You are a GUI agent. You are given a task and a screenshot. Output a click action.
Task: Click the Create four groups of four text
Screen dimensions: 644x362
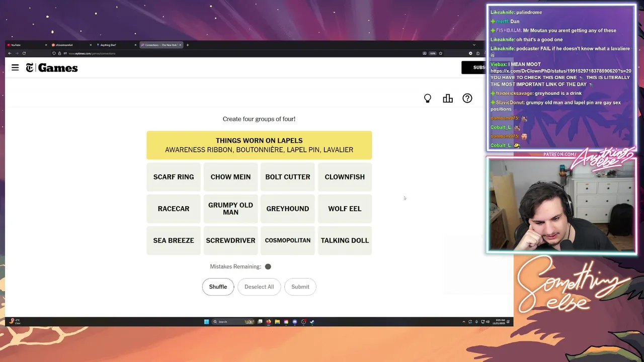pyautogui.click(x=259, y=119)
